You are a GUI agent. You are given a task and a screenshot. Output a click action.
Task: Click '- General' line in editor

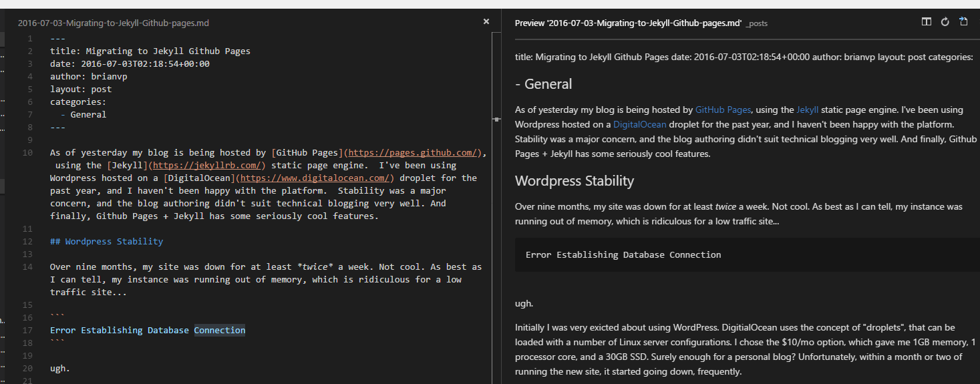(84, 114)
